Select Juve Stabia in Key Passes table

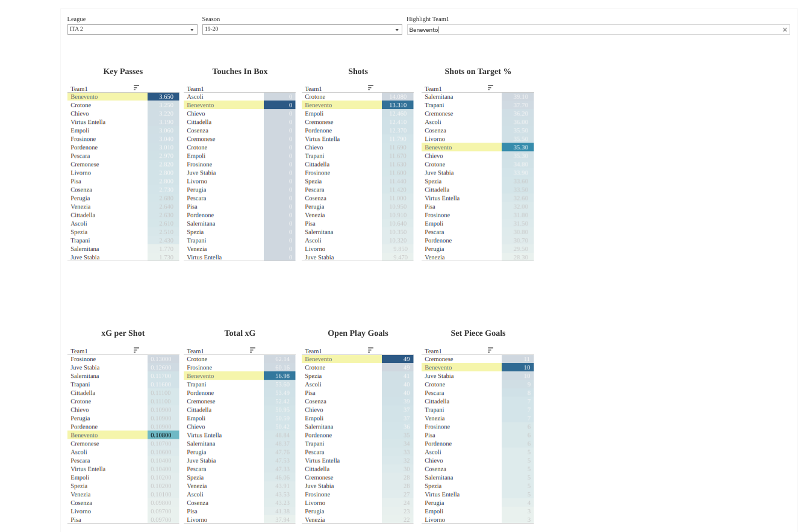pyautogui.click(x=85, y=257)
